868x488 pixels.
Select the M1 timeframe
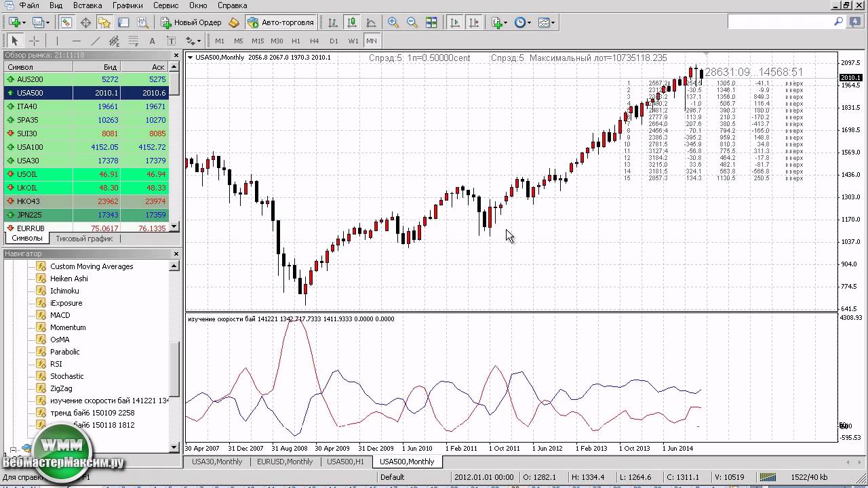220,41
